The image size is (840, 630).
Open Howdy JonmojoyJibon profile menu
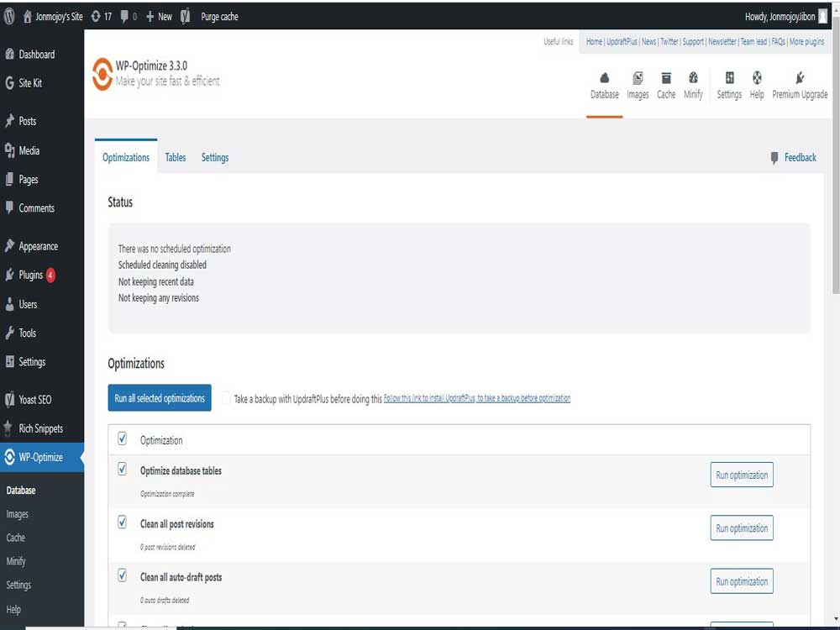click(785, 17)
